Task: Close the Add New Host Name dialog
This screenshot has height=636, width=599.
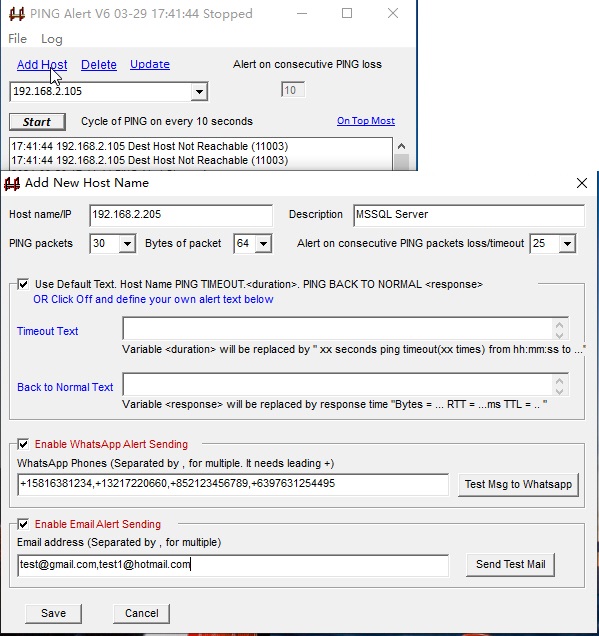Action: coord(582,183)
